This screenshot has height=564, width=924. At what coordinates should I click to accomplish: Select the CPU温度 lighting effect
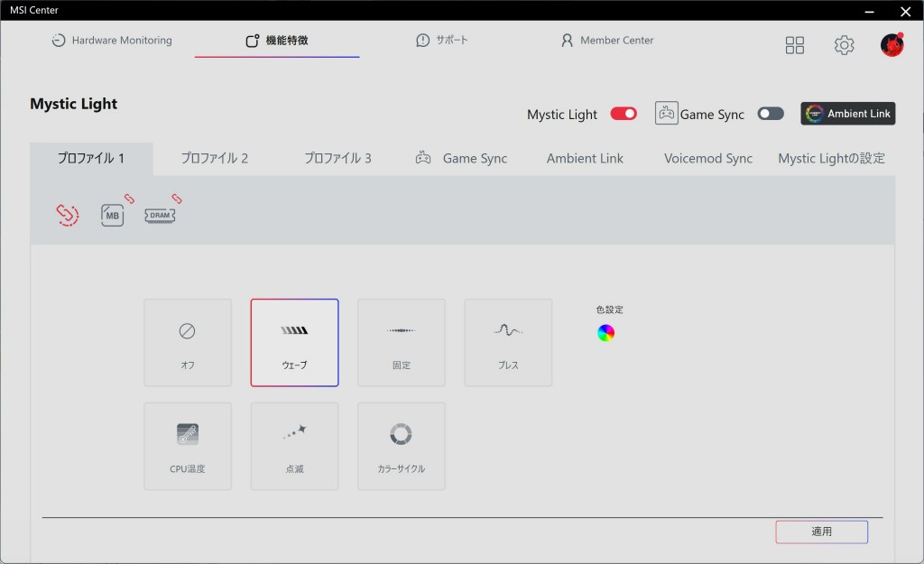[188, 446]
